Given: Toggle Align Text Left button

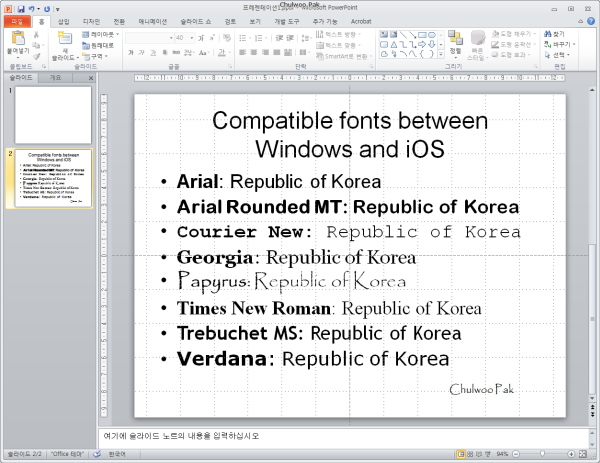Looking at the screenshot, I should 243,52.
